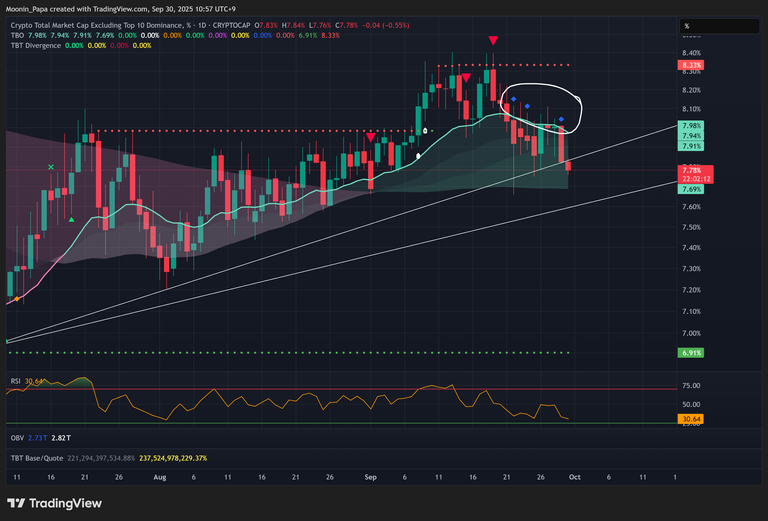Click the orange 30.64 RSI value label
The width and height of the screenshot is (768, 521).
[x=690, y=418]
